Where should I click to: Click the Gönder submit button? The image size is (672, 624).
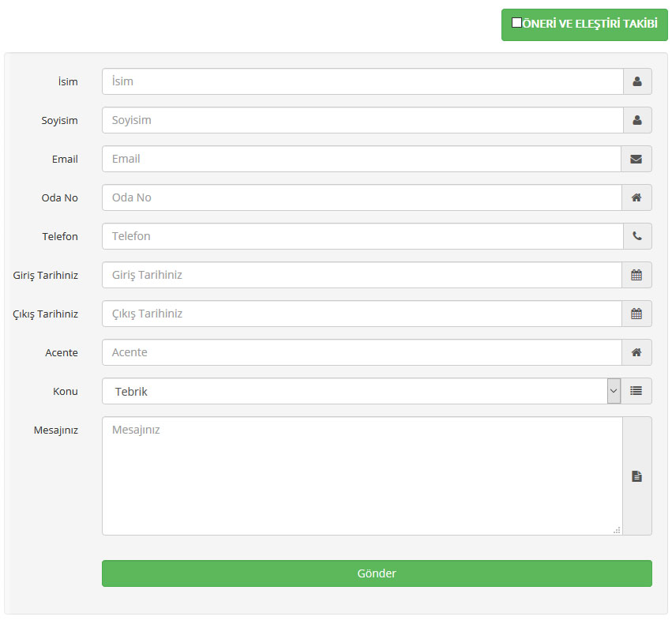pos(377,573)
